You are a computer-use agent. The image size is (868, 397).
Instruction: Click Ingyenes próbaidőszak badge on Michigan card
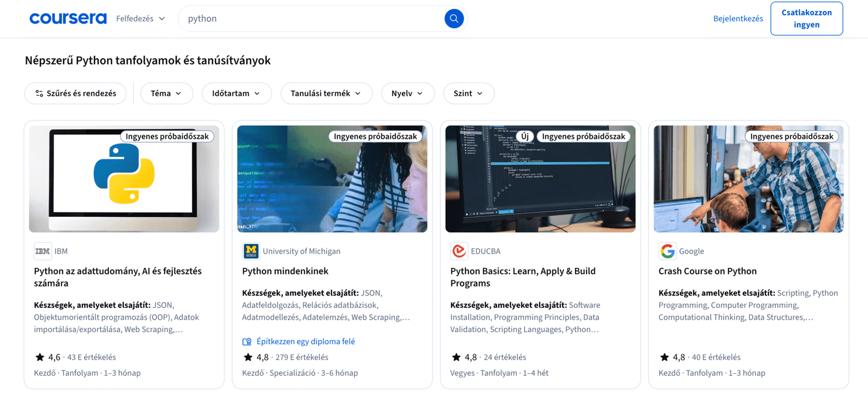point(375,136)
